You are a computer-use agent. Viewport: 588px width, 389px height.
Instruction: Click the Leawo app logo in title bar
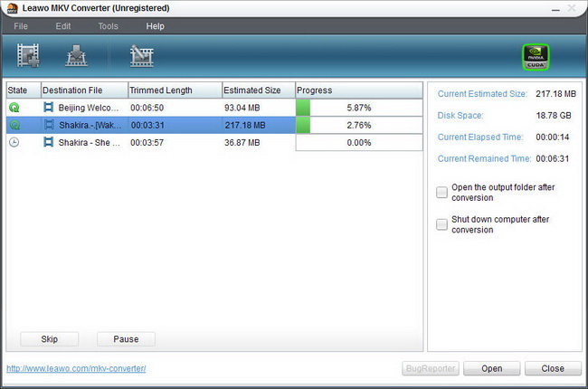click(x=13, y=8)
